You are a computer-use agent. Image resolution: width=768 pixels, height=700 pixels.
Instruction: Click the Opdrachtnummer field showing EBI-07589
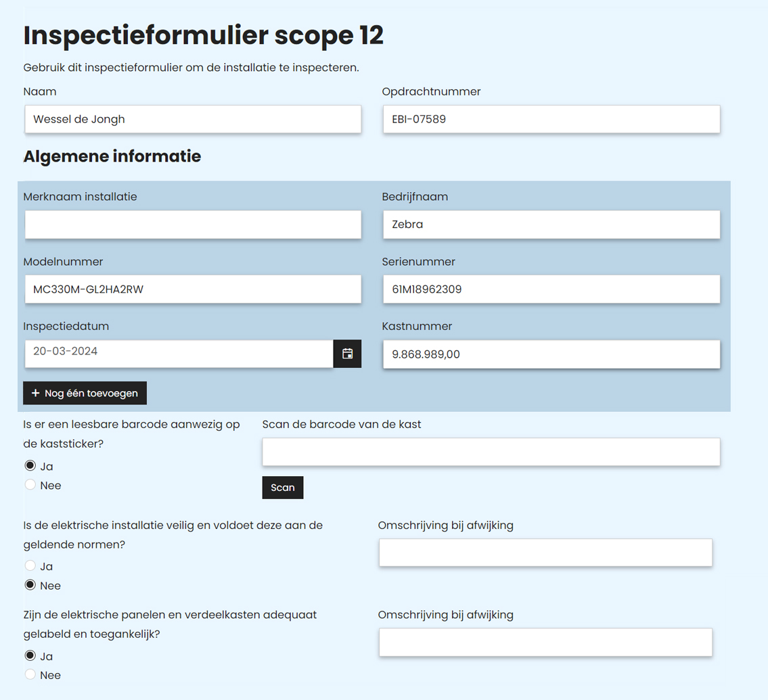[551, 119]
